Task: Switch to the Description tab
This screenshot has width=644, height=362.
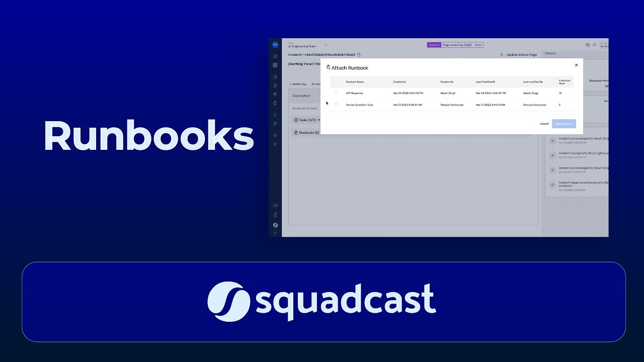Action: 301,96
